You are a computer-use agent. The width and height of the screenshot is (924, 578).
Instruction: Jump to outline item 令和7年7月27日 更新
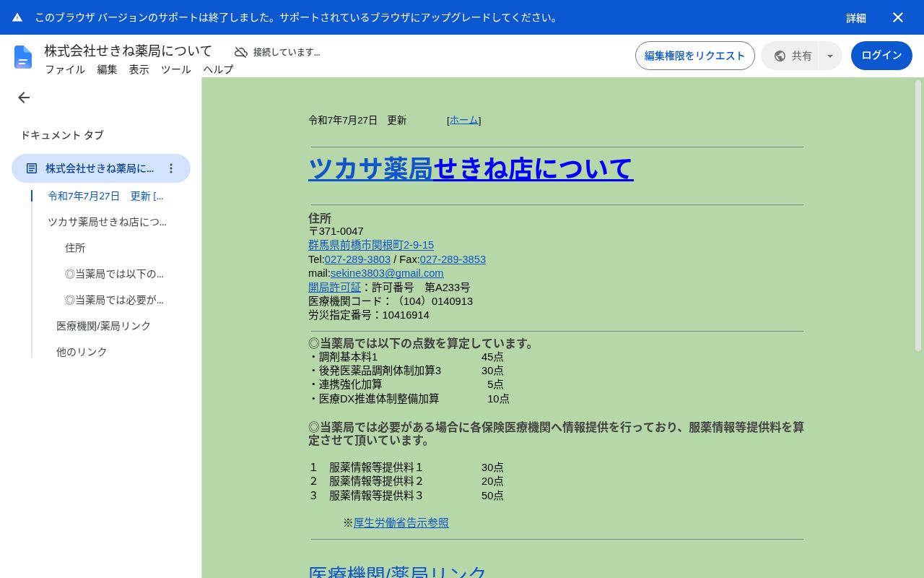[x=106, y=196]
